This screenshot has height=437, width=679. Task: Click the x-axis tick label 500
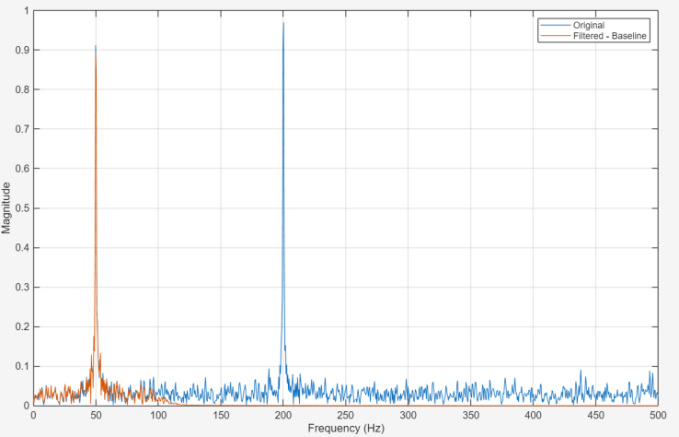657,415
